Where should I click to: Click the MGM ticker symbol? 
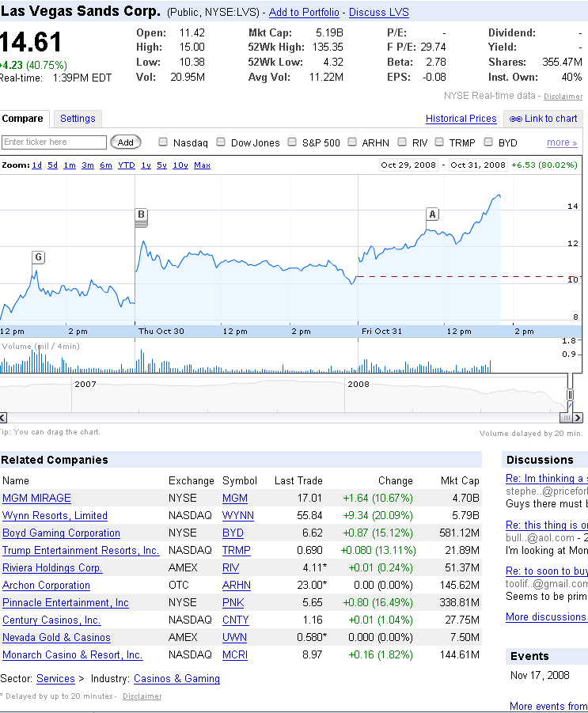tap(235, 498)
